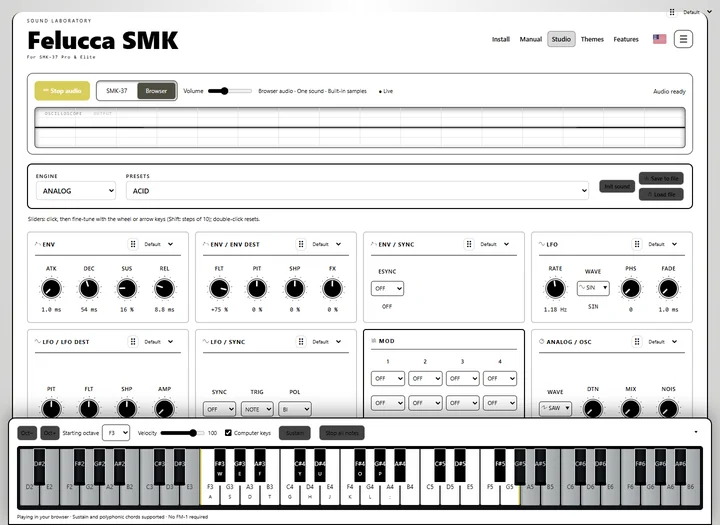Adjust the Volume slider
The image size is (720, 525).
pyautogui.click(x=230, y=91)
